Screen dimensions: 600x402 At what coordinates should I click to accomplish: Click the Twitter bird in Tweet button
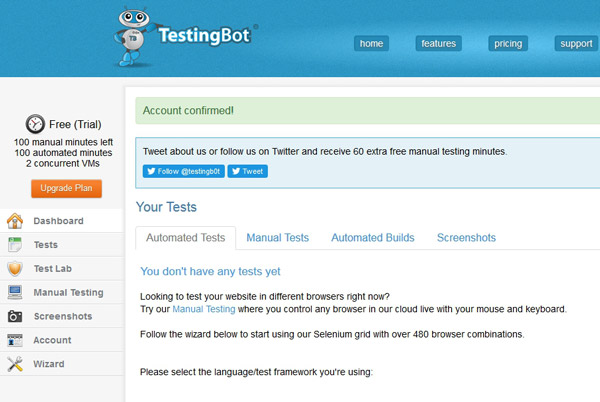coord(236,171)
